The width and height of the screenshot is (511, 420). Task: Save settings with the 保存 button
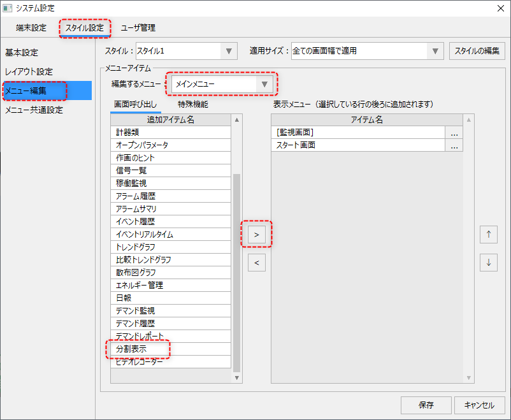pyautogui.click(x=426, y=405)
